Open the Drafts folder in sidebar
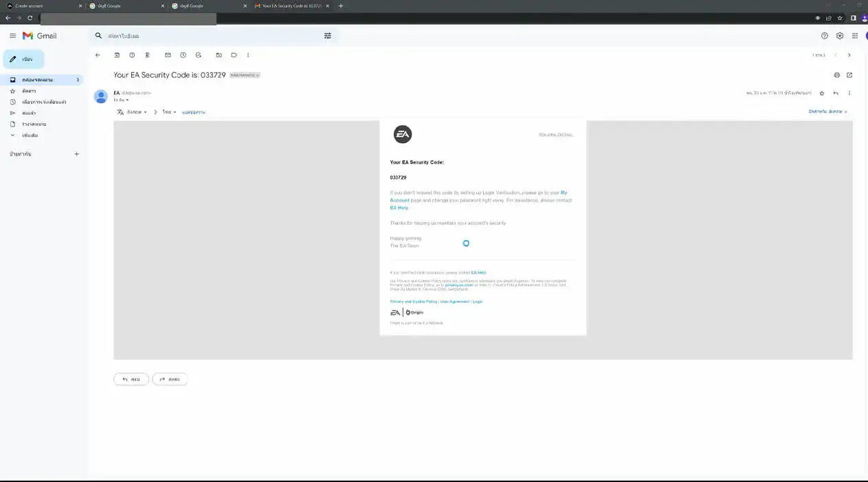The width and height of the screenshot is (868, 482). click(x=42, y=124)
